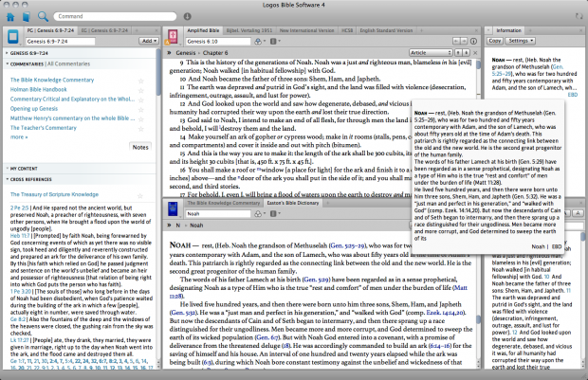
Task: Jump to previous article in Genesis
Action: pyautogui.click(x=458, y=53)
